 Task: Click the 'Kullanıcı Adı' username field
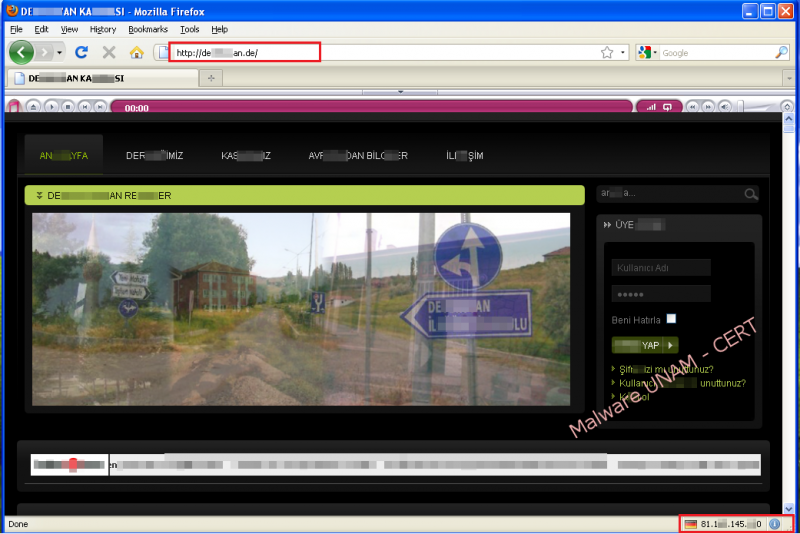point(660,268)
